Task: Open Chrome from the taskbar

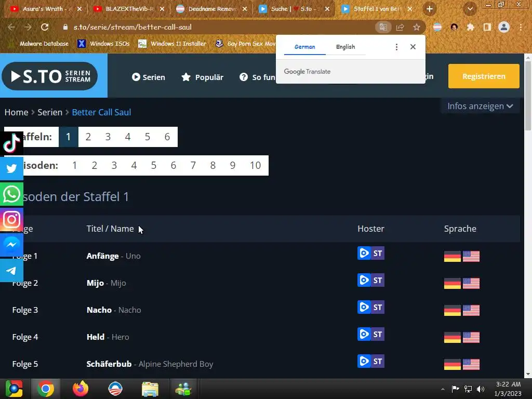Action: [x=46, y=389]
